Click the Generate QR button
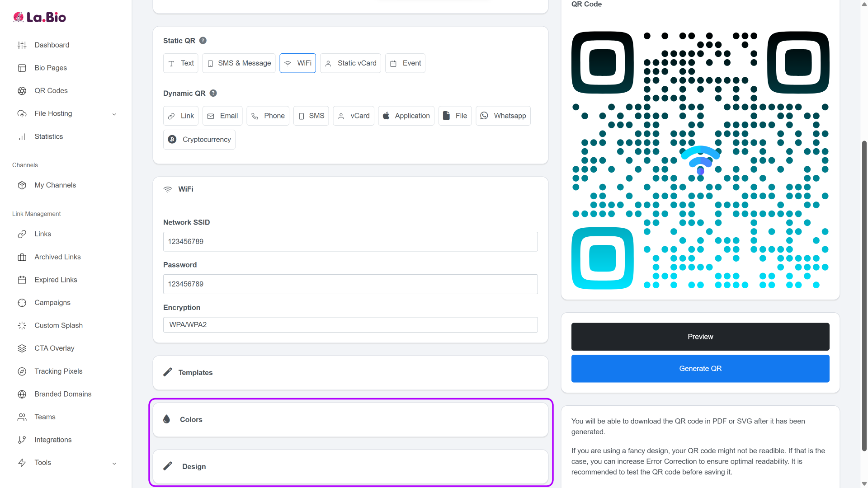 700,369
